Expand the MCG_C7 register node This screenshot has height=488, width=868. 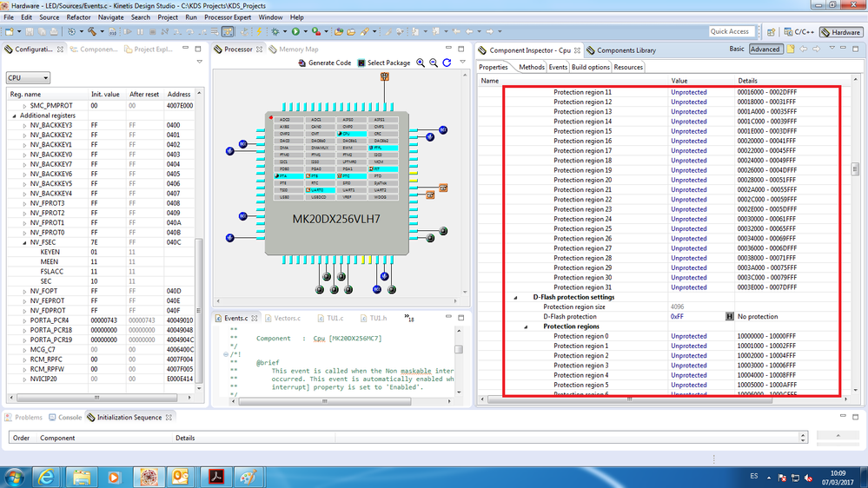[x=24, y=350]
